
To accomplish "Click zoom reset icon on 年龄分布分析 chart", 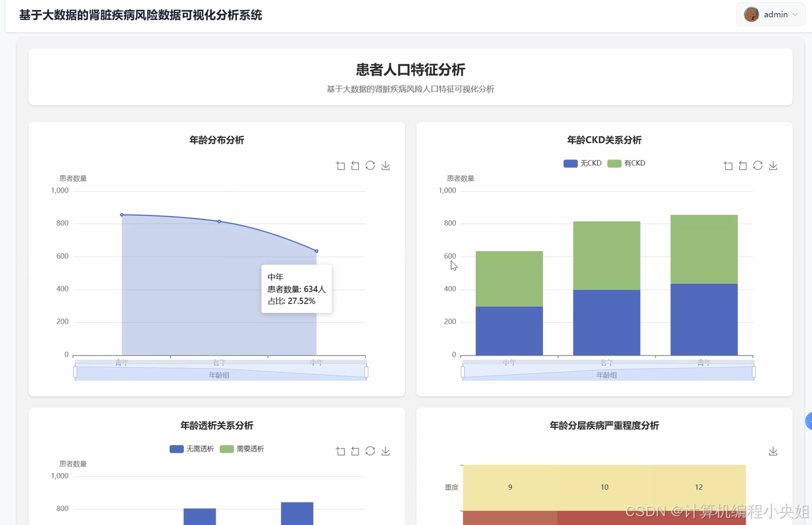I will (355, 165).
